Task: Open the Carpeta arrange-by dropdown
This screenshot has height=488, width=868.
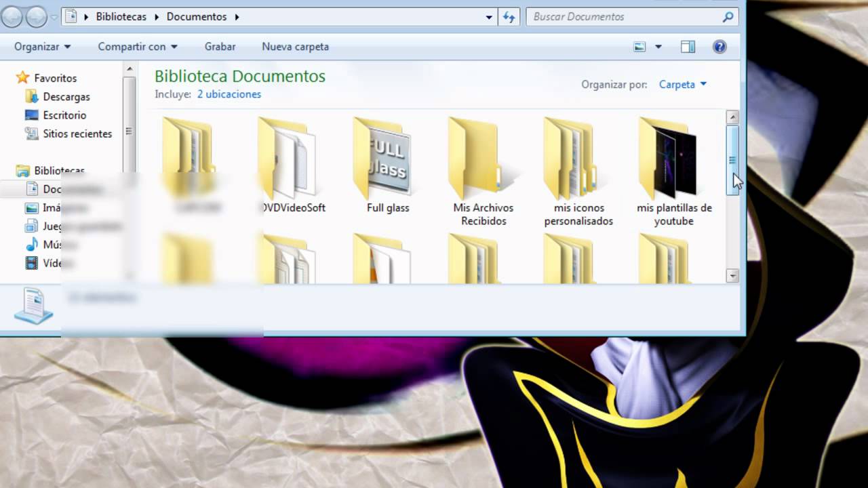Action: click(683, 85)
